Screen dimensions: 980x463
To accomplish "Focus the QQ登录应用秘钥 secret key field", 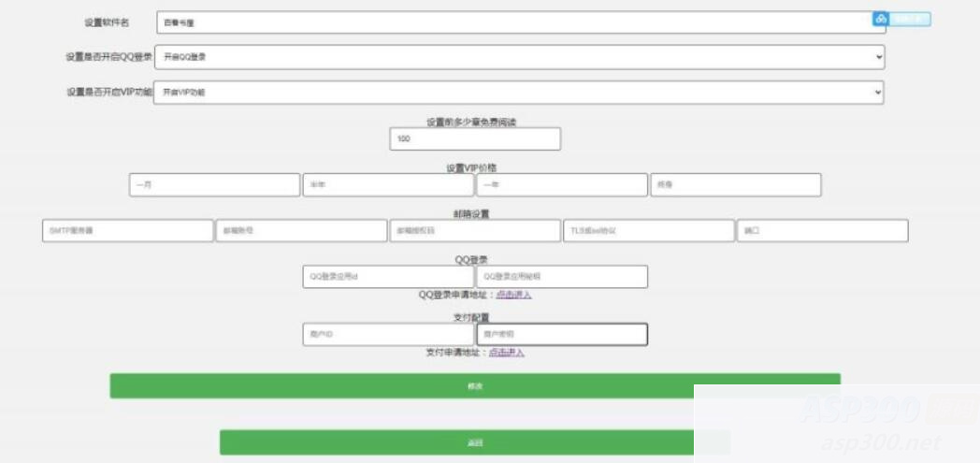I will (561, 277).
